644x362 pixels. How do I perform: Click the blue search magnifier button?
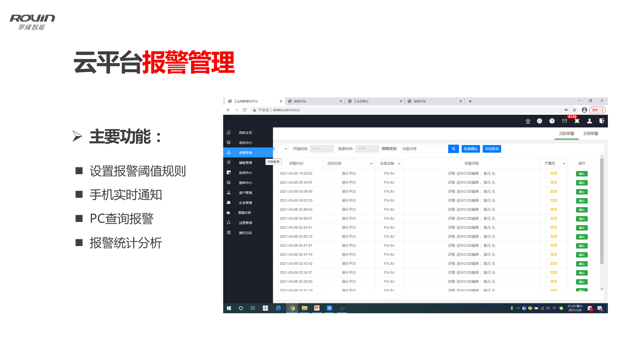pos(453,149)
